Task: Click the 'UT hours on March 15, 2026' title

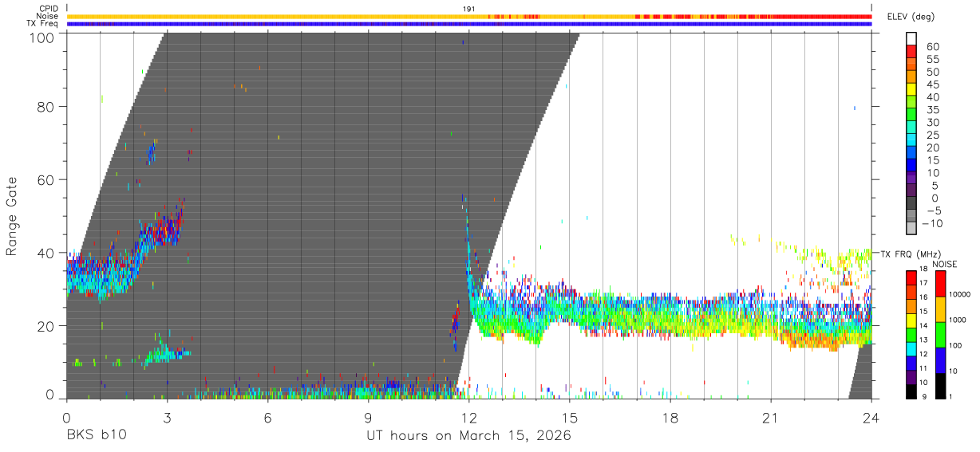Action: 468,436
